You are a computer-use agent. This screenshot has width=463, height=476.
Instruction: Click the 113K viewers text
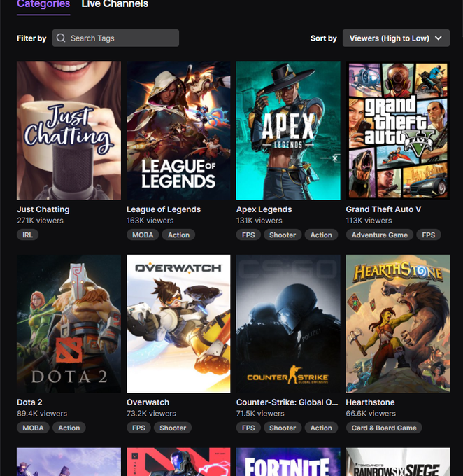369,220
